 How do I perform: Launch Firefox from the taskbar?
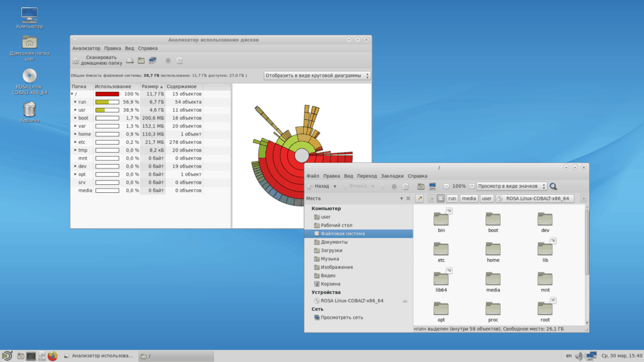(x=52, y=356)
